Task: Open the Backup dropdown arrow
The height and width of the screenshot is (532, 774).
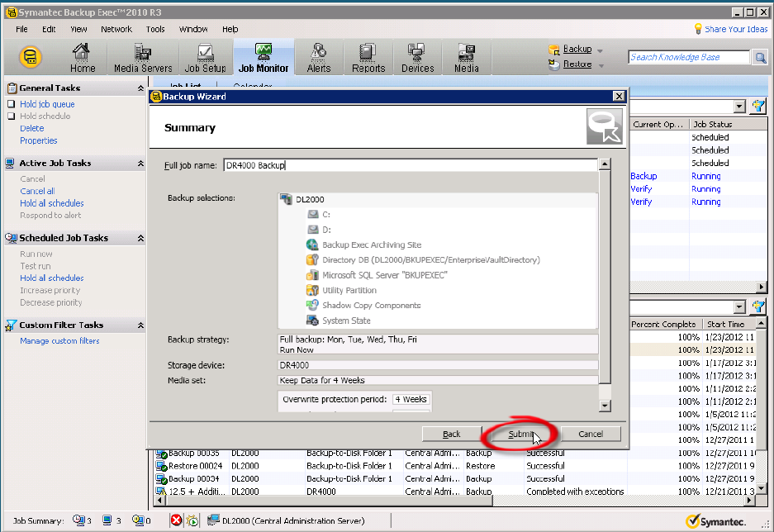Action: pyautogui.click(x=601, y=50)
